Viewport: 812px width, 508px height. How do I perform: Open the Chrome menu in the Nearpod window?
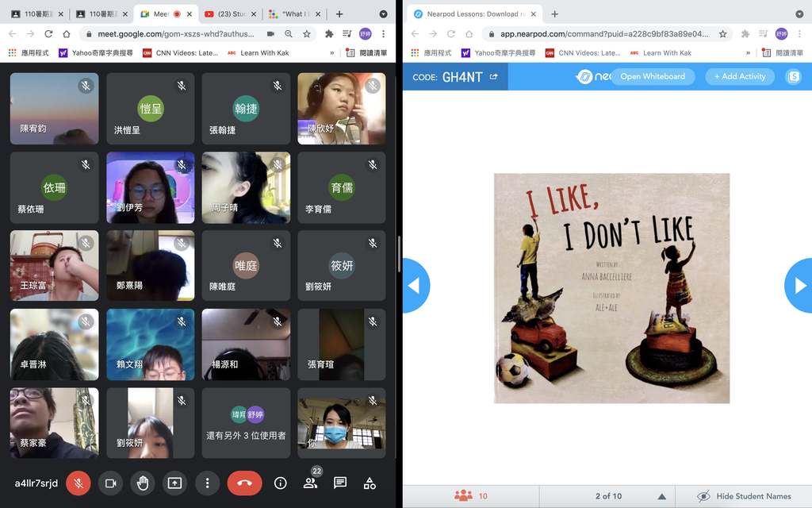pos(799,33)
